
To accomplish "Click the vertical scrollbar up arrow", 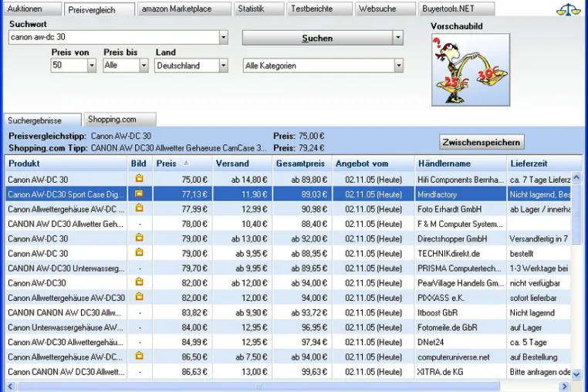I will (x=576, y=177).
